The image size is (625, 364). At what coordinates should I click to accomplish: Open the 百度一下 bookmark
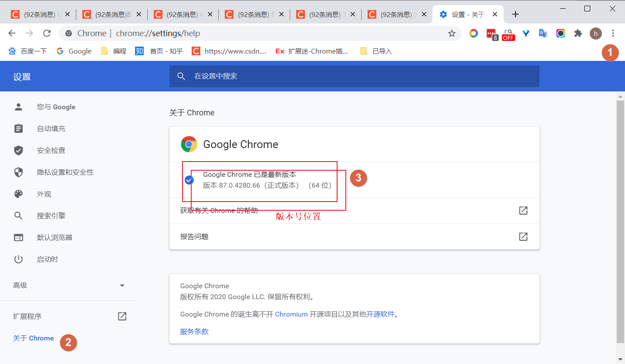tap(27, 51)
